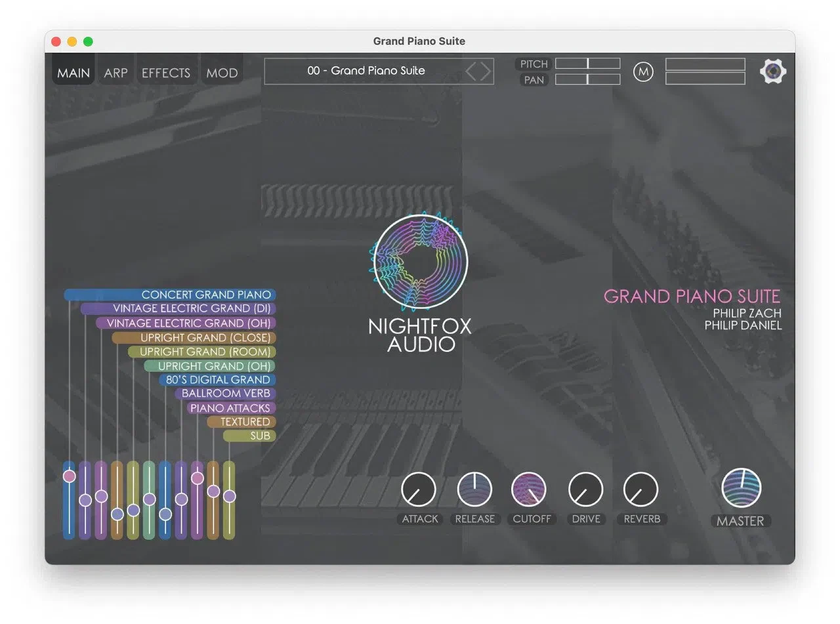This screenshot has height=624, width=840.
Task: Click the SUB layer volume fader
Action: [229, 500]
